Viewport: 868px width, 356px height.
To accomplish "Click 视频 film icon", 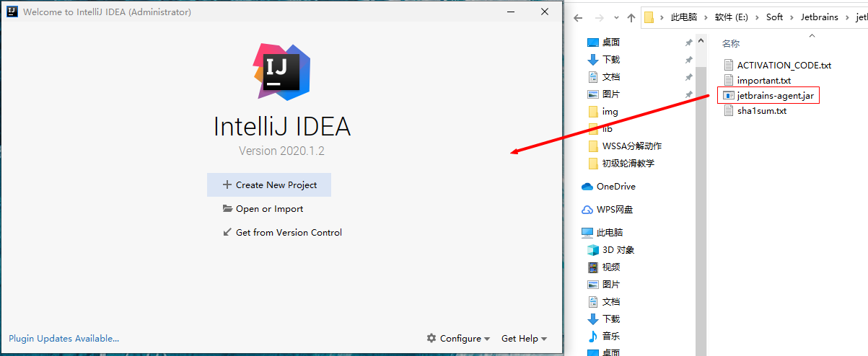I will pyautogui.click(x=593, y=267).
